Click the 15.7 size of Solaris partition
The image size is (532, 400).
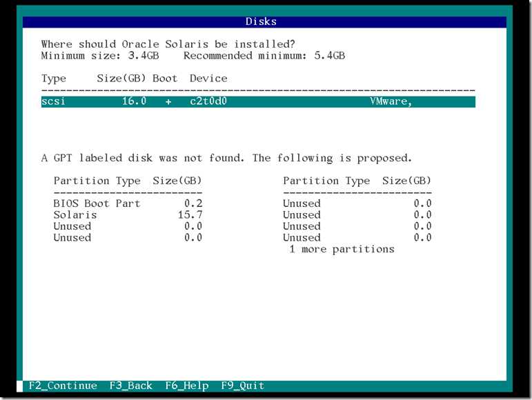point(190,215)
